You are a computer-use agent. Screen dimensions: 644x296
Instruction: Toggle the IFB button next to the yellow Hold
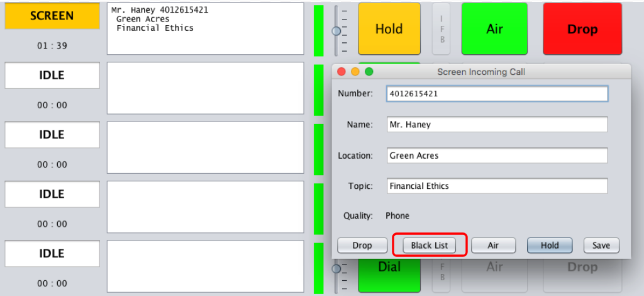[441, 29]
